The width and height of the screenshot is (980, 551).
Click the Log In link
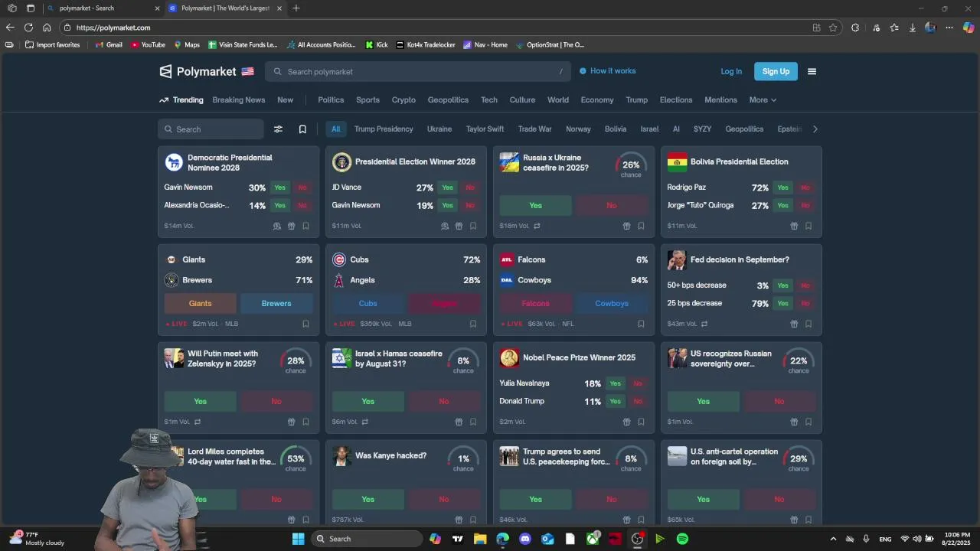tap(731, 71)
